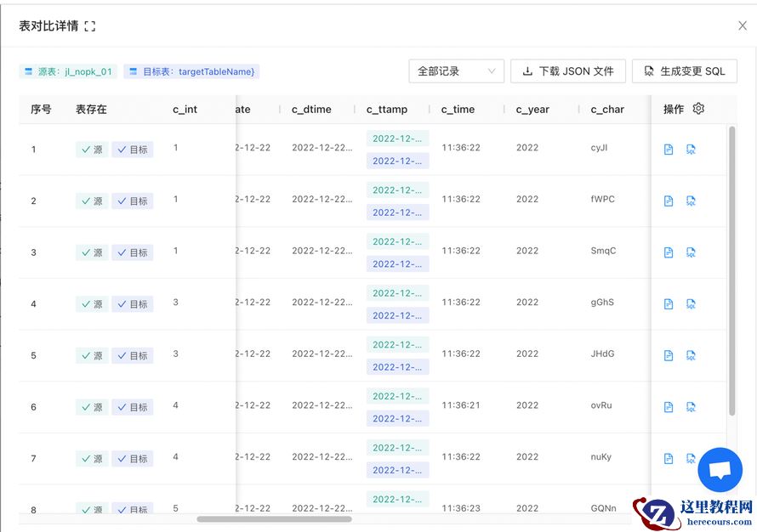Click the 目标 tag in row 2
The image size is (757, 532).
tap(133, 201)
